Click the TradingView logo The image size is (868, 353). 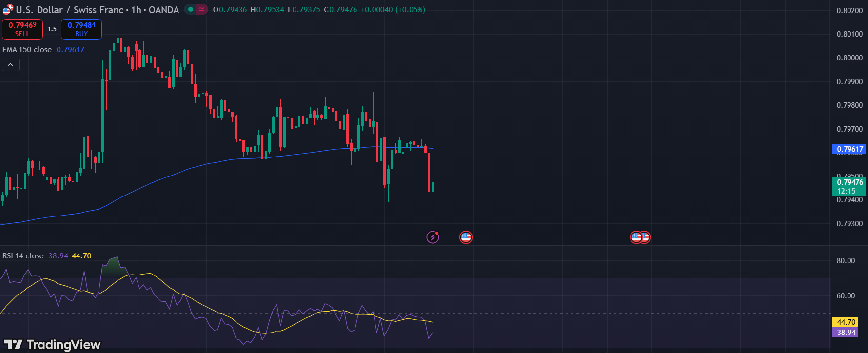(x=52, y=345)
